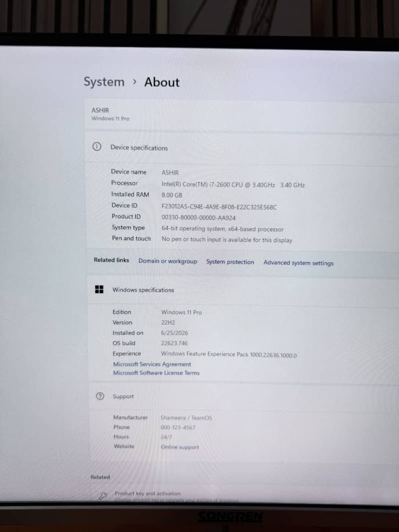Click the About page heading
The width and height of the screenshot is (399, 532).
pos(162,82)
